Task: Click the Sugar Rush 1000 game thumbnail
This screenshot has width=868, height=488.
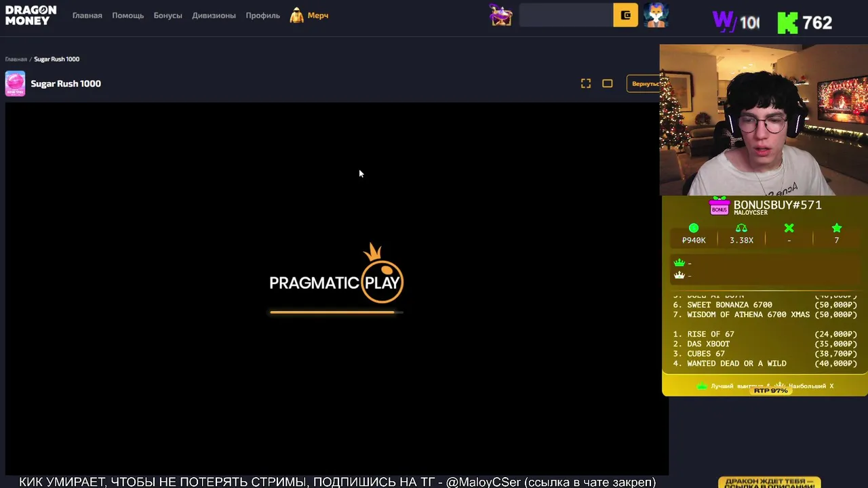Action: point(15,83)
